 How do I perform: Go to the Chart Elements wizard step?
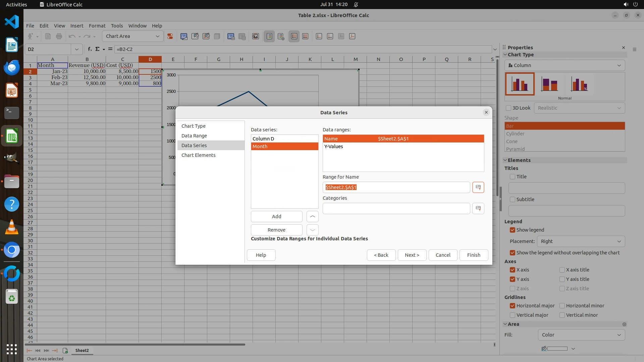pyautogui.click(x=198, y=155)
